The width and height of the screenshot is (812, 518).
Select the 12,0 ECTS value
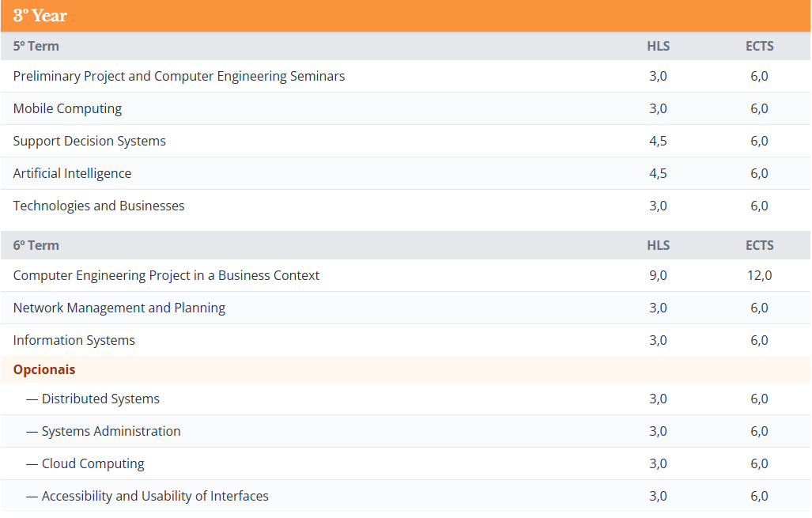coord(760,275)
